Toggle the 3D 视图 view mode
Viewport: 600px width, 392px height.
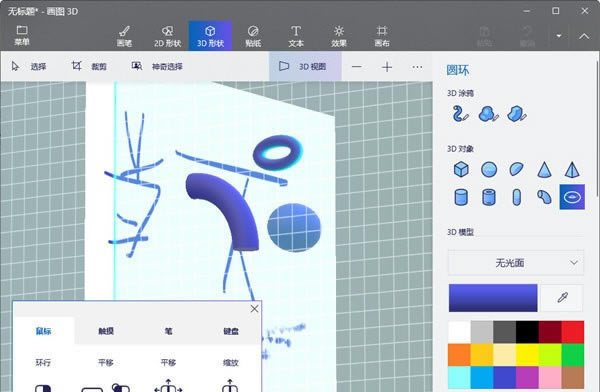(305, 67)
